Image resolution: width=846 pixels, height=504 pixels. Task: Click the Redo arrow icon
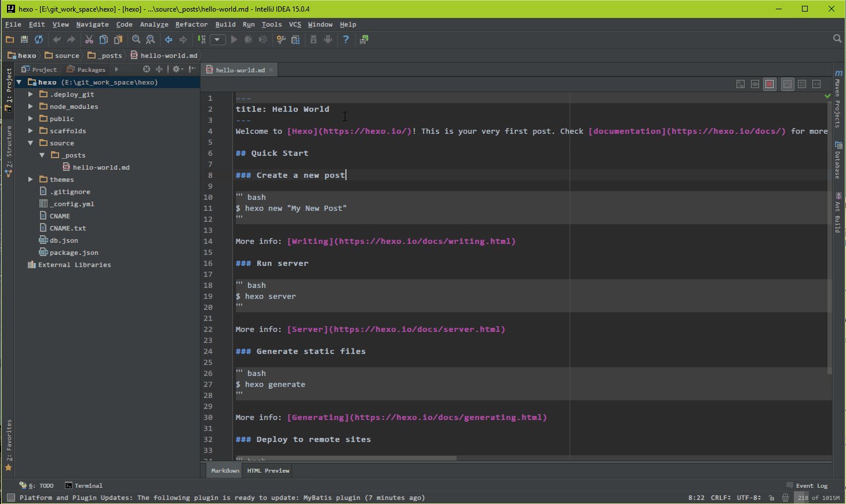(x=71, y=39)
